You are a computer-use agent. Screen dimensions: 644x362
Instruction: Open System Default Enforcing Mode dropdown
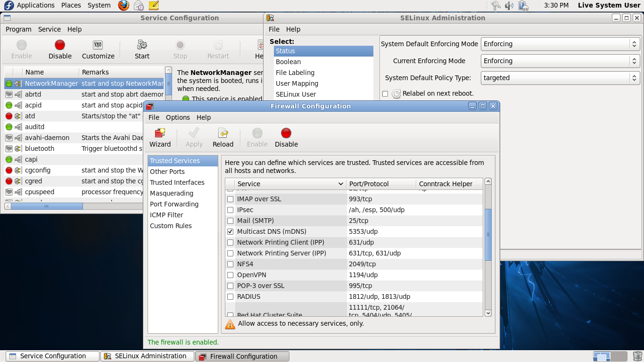point(560,44)
